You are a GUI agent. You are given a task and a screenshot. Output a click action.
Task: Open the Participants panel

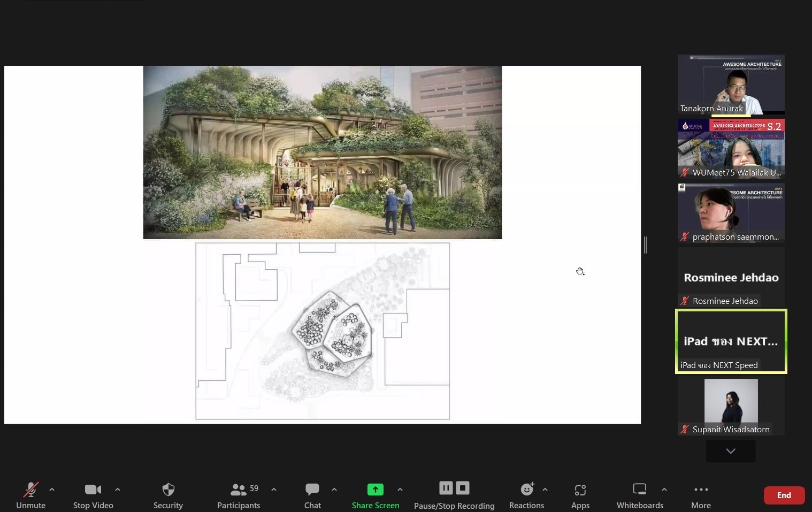click(239, 495)
